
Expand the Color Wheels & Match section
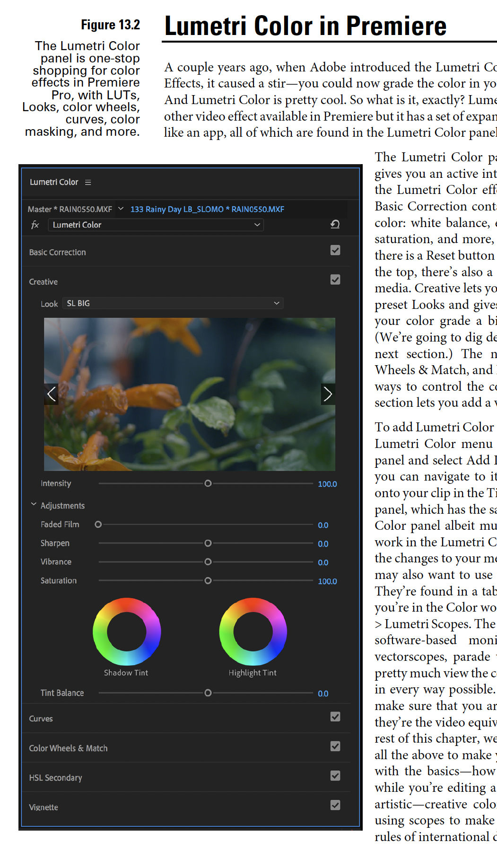tap(69, 748)
